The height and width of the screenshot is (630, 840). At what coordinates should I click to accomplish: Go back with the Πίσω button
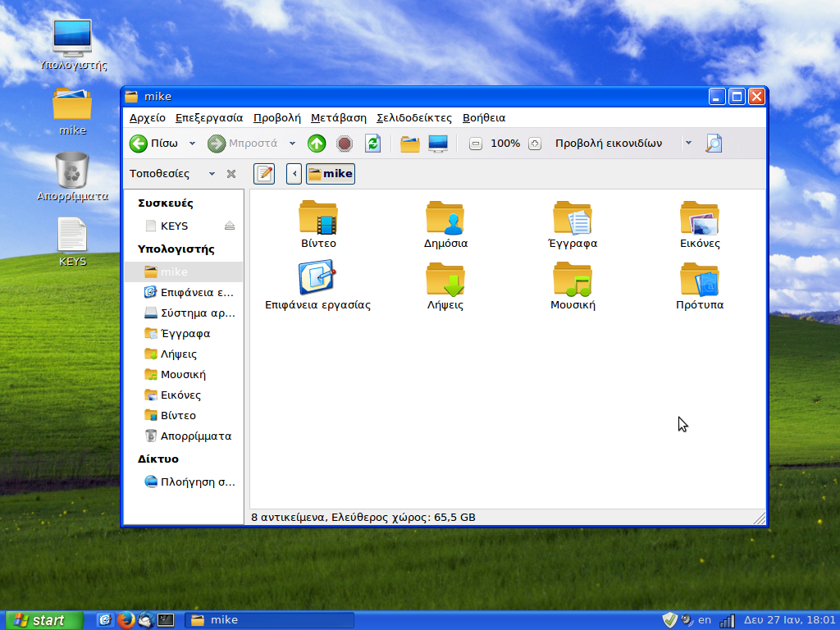pyautogui.click(x=153, y=144)
